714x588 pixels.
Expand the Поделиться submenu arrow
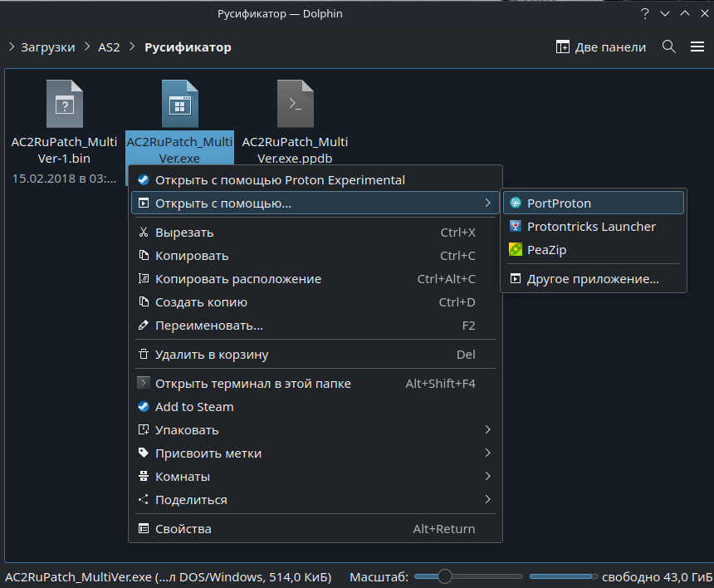coord(487,500)
